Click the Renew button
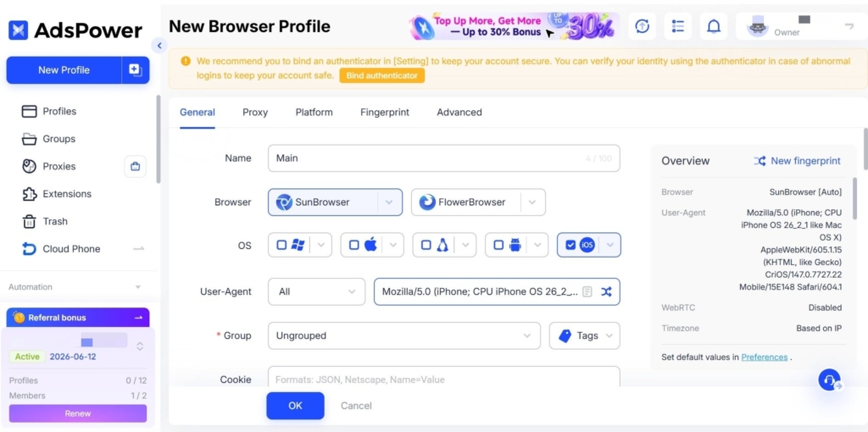Screen dimensions: 868x432 point(78,413)
